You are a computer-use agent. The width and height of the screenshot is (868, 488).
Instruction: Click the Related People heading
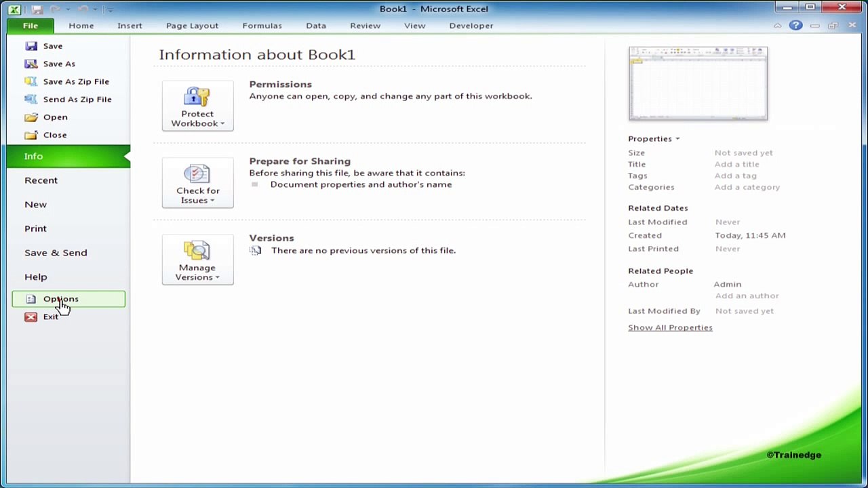pyautogui.click(x=660, y=270)
